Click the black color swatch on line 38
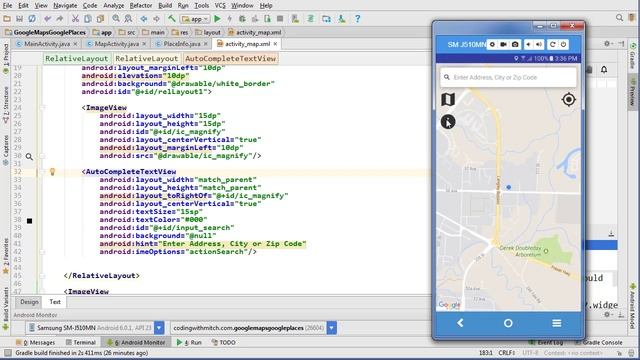The height and width of the screenshot is (360, 640). 29,221
